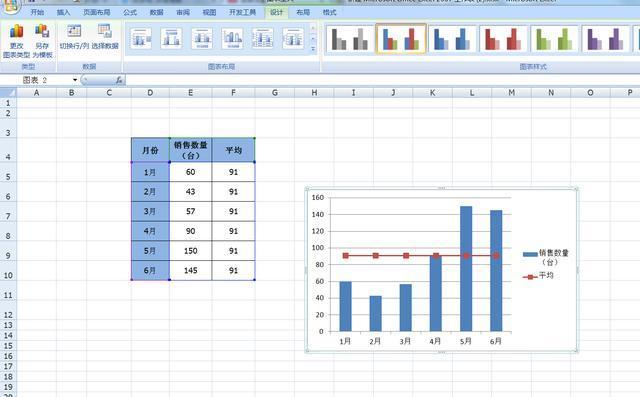Viewport: 640px width, 397px height.
Task: Switch to the 数据 ribbon tab
Action: coord(156,12)
